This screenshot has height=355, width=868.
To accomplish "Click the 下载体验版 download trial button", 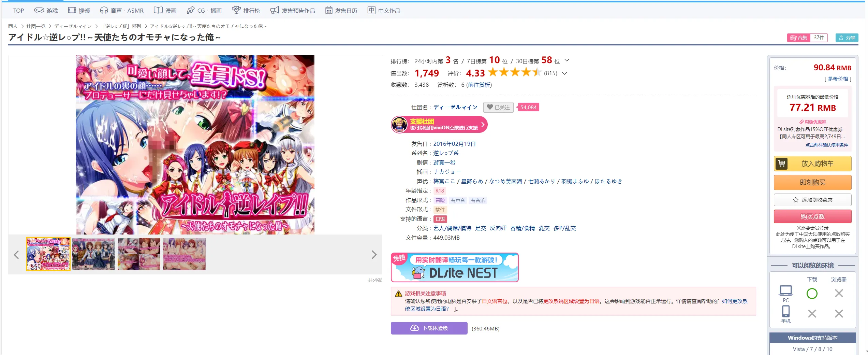I will point(429,328).
